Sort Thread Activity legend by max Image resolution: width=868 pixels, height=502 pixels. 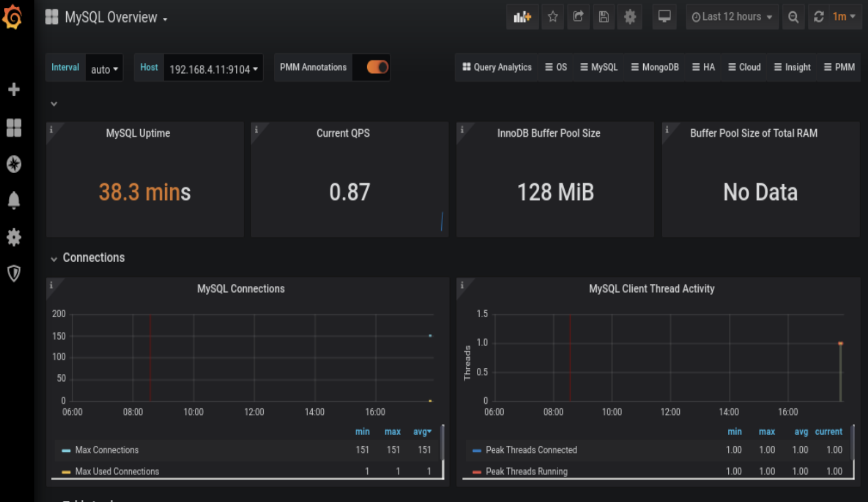click(767, 432)
